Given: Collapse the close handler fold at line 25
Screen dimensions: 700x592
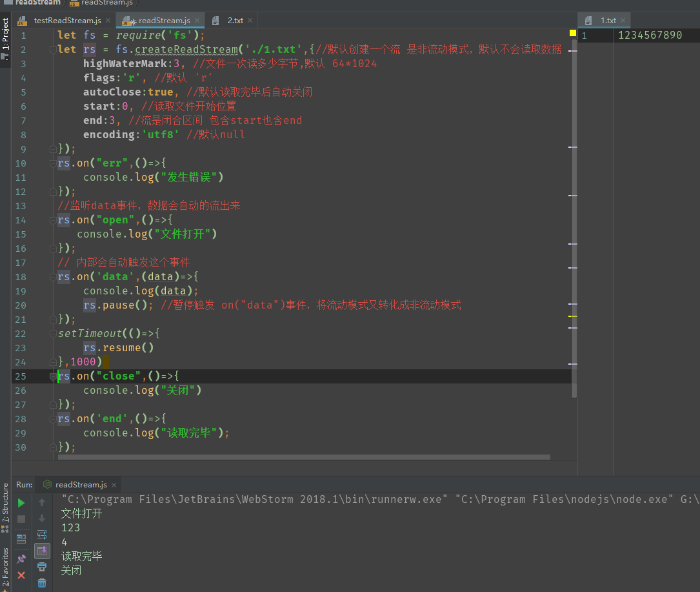Looking at the screenshot, I should pyautogui.click(x=53, y=376).
